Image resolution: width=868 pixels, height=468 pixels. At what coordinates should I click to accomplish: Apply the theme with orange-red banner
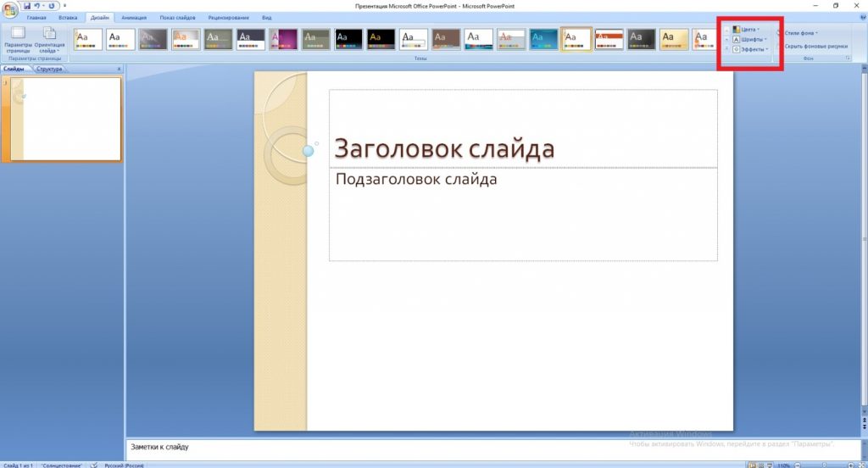click(x=609, y=39)
